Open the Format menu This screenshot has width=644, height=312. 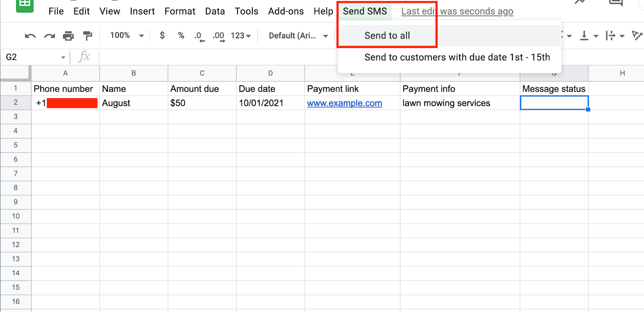click(x=180, y=11)
